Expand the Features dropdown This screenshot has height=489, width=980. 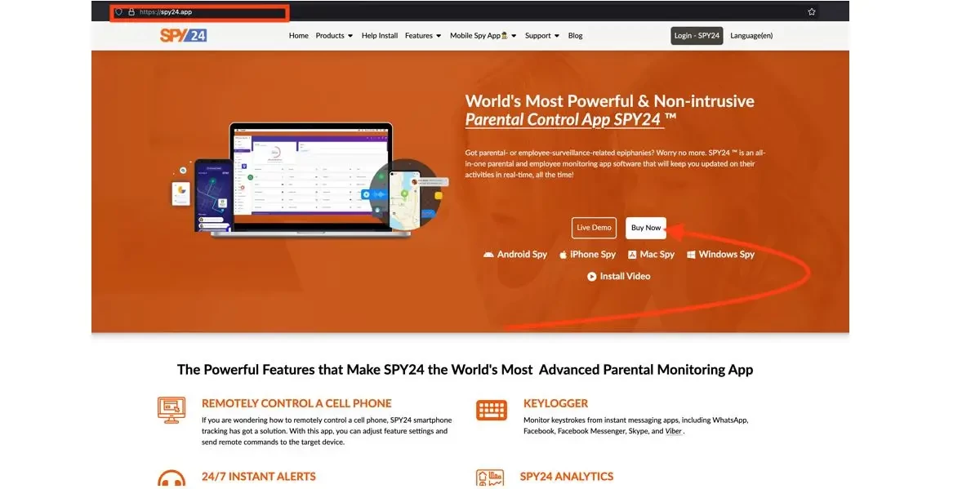pyautogui.click(x=423, y=36)
